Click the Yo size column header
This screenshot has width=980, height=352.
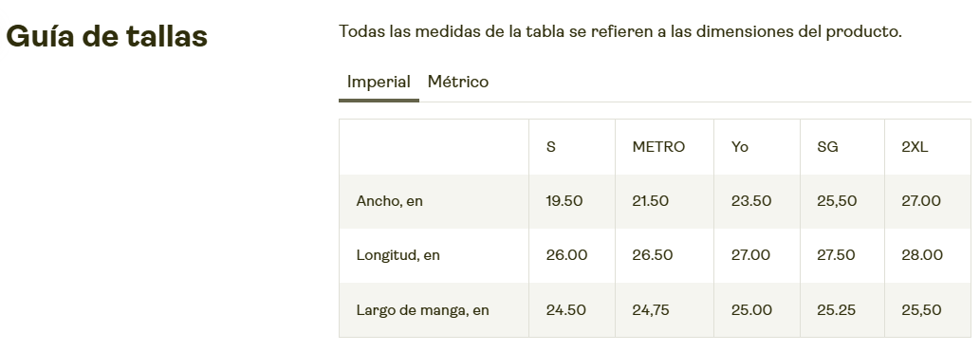(739, 147)
